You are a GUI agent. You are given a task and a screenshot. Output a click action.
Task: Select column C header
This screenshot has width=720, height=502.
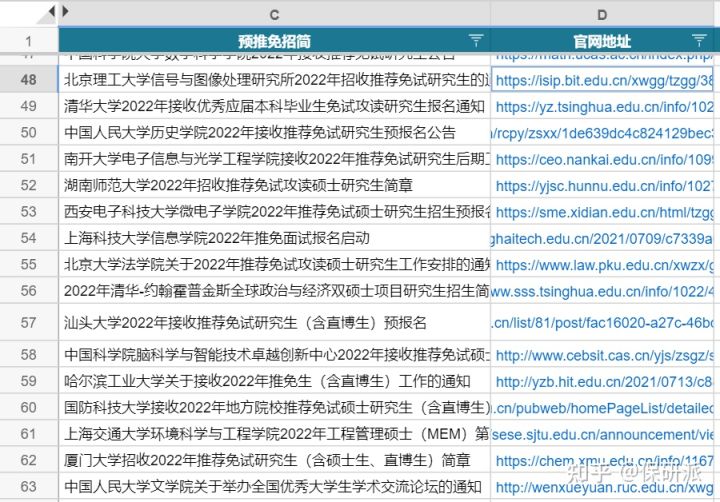(x=274, y=13)
